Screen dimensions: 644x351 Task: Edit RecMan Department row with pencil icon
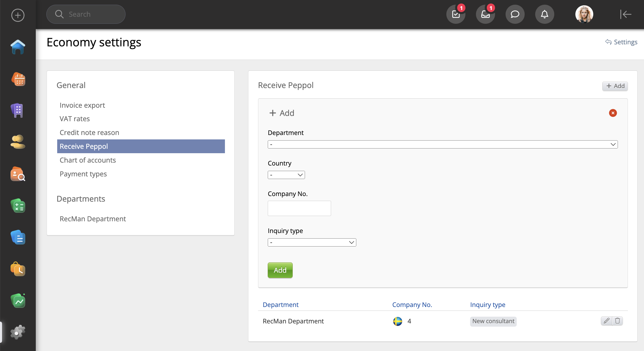pos(606,321)
